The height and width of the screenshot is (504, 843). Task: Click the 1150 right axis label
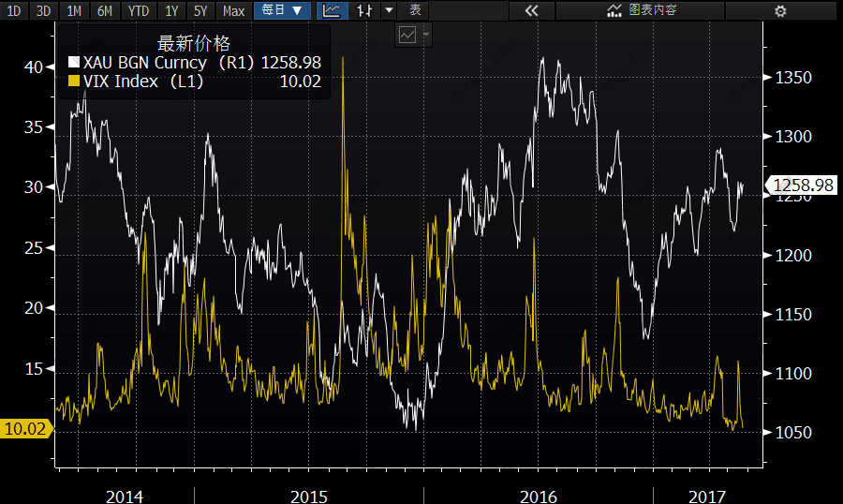pyautogui.click(x=793, y=314)
